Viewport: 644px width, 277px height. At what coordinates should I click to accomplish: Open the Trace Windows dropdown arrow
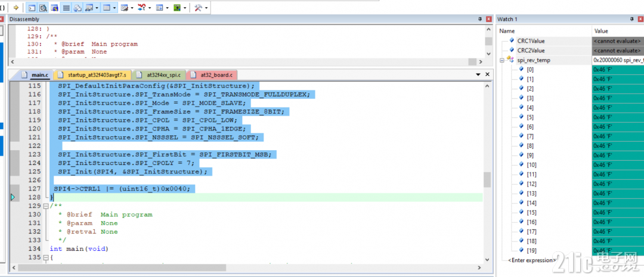168,7
